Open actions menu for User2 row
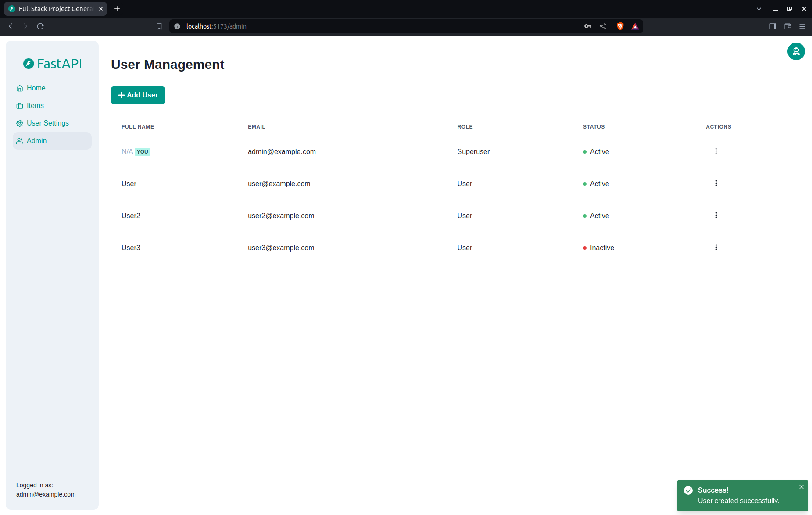Image resolution: width=812 pixels, height=515 pixels. pyautogui.click(x=716, y=215)
